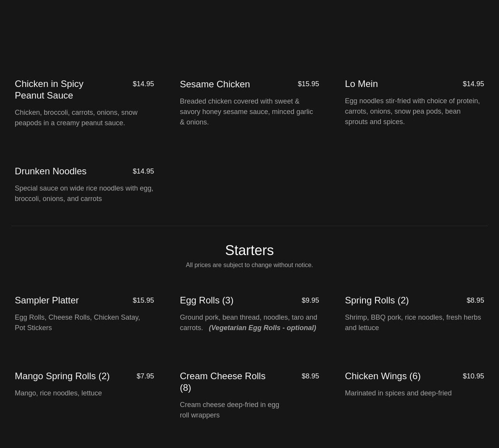
Task: Click Chicken Wings (6) heading
Action: tap(382, 376)
